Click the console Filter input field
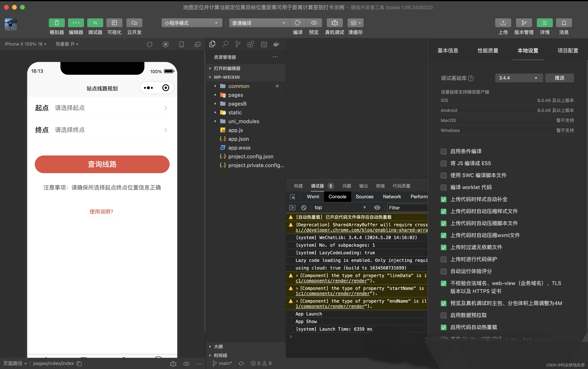588x369 pixels. click(407, 208)
